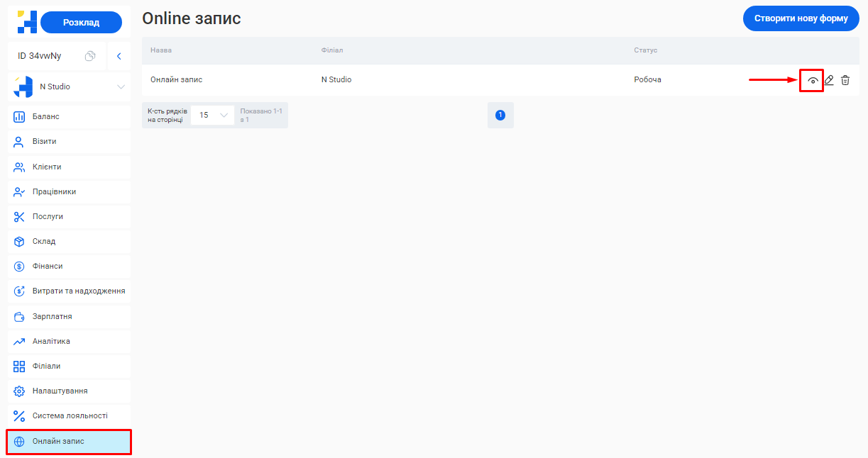Click the scissors Послуги icon
The height and width of the screenshot is (458, 868).
coord(20,217)
